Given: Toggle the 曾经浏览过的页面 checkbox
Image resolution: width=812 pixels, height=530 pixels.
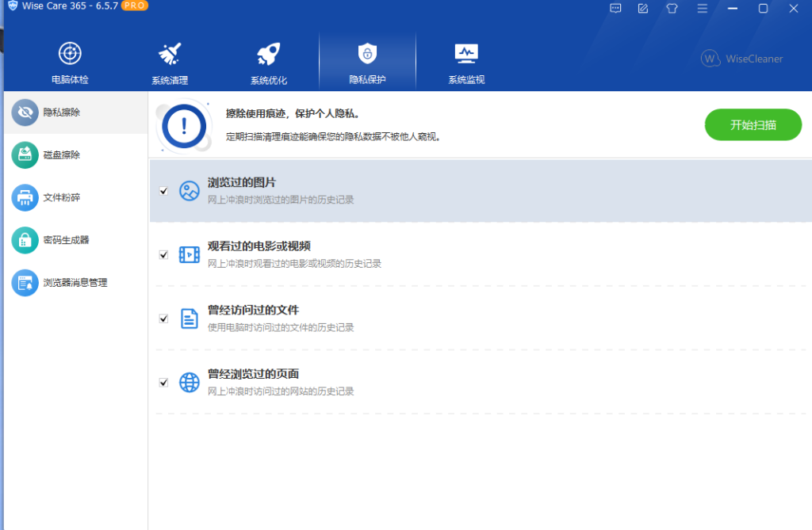Looking at the screenshot, I should (163, 383).
